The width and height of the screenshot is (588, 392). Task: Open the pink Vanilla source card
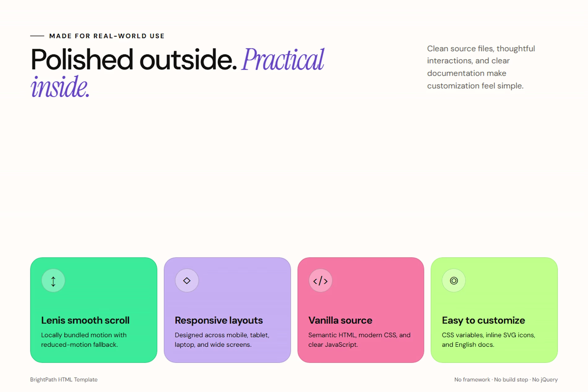(x=361, y=310)
